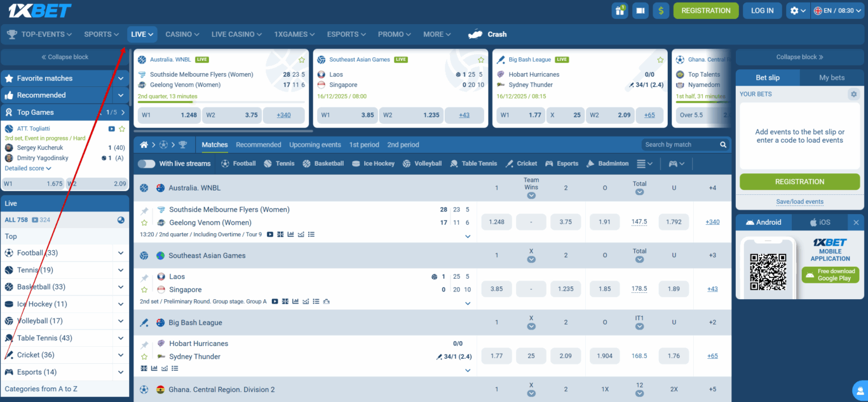868x402 pixels.
Task: Favorite the Australia WNBL card star
Action: (x=302, y=60)
